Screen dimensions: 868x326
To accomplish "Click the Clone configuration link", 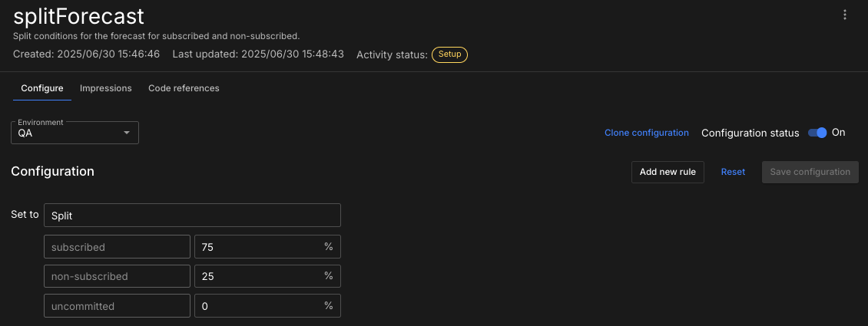I will tap(646, 133).
